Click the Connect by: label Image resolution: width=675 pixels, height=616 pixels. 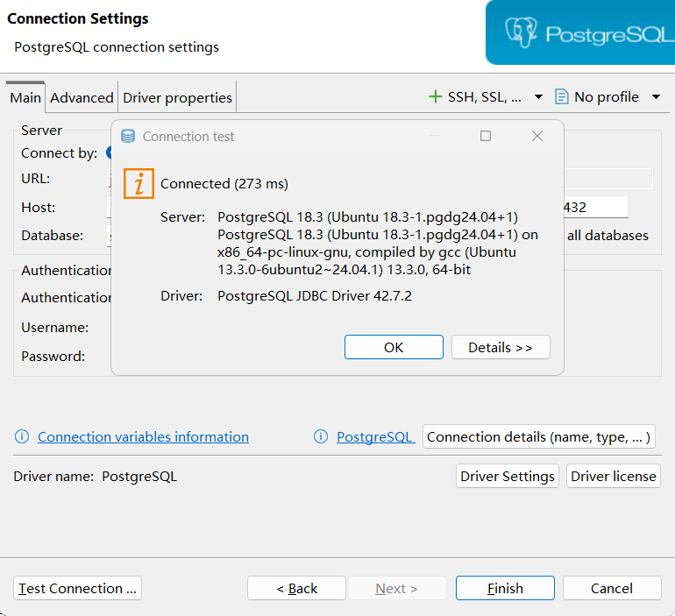[59, 152]
